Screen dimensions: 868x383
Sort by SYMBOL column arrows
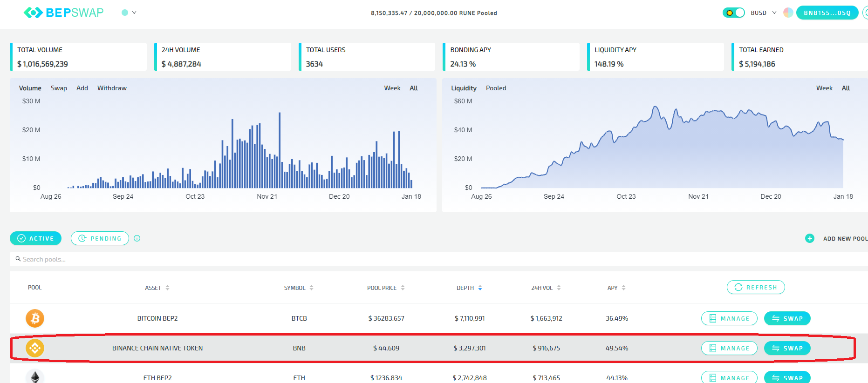pos(312,288)
